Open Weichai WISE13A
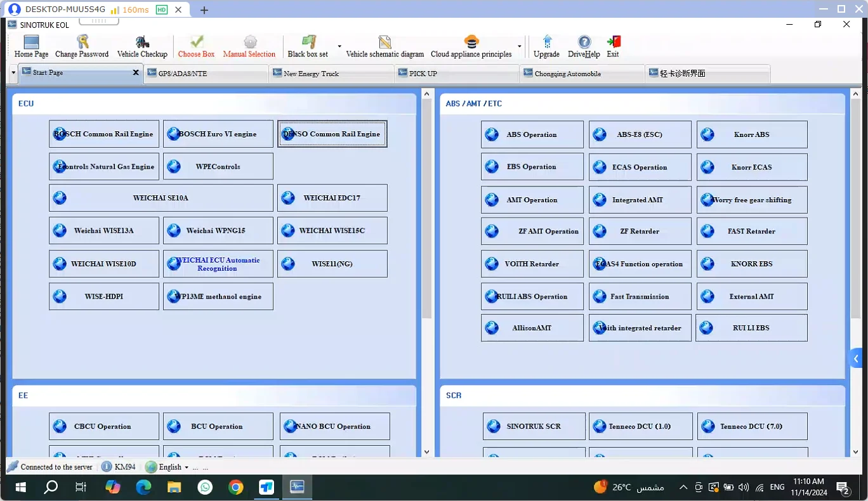The height and width of the screenshot is (501, 868). click(104, 231)
